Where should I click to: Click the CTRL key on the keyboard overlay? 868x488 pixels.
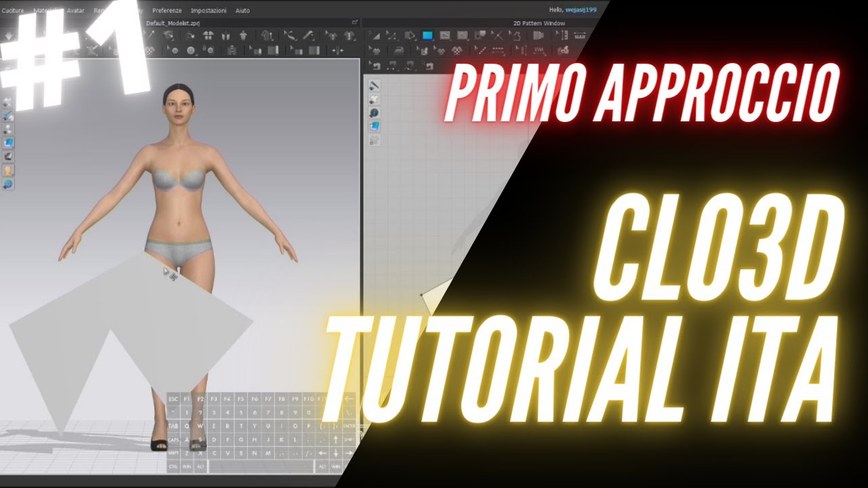pos(173,466)
